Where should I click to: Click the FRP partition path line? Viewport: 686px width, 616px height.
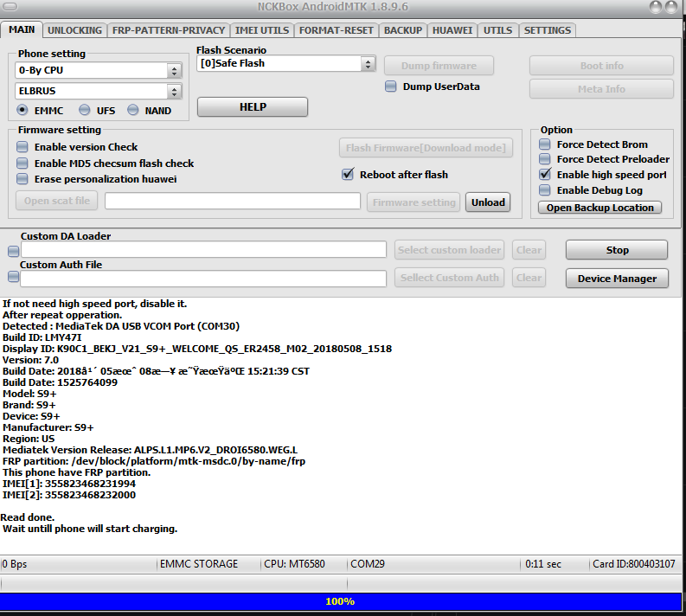pyautogui.click(x=154, y=461)
